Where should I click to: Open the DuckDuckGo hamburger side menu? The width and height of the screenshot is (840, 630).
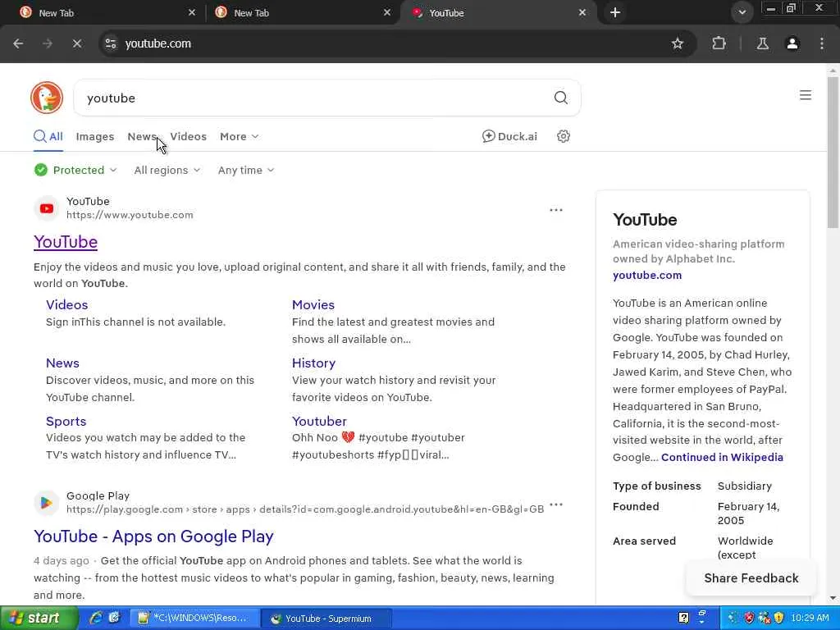coord(806,95)
